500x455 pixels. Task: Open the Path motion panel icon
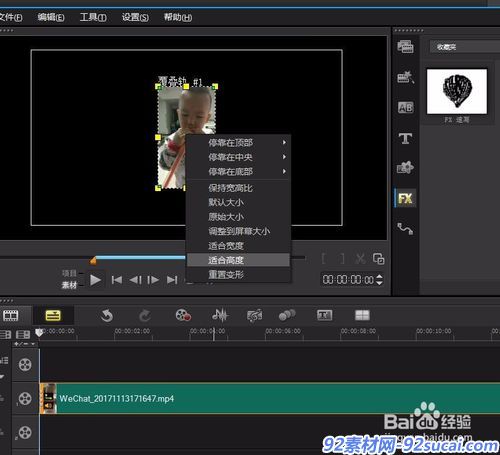405,229
